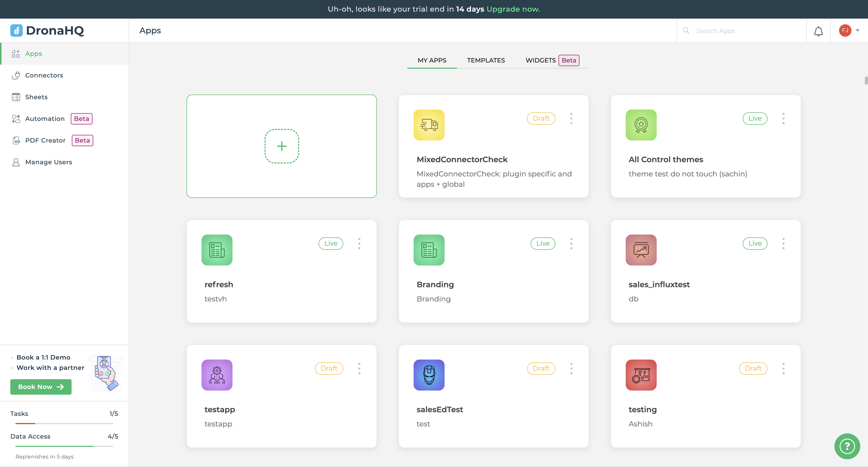This screenshot has height=467, width=868.
Task: Click Beta badge beside WIDGETS
Action: [x=569, y=60]
